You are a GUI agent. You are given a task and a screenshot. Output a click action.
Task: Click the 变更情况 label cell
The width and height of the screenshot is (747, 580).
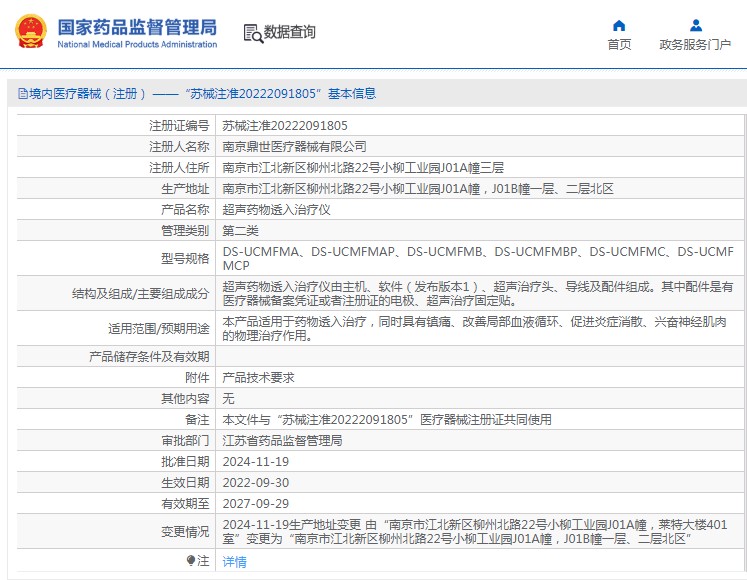pyautogui.click(x=116, y=531)
